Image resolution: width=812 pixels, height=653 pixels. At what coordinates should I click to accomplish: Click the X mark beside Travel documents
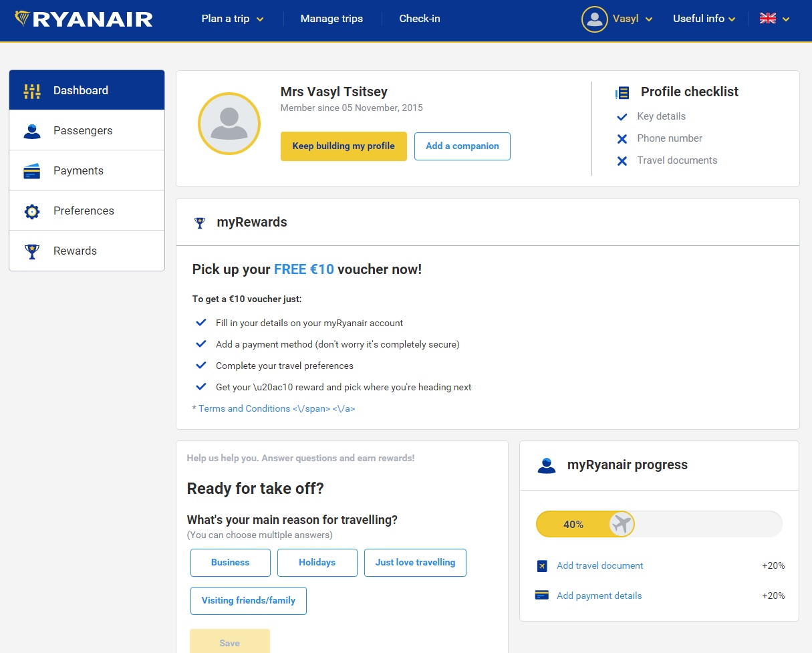click(622, 161)
